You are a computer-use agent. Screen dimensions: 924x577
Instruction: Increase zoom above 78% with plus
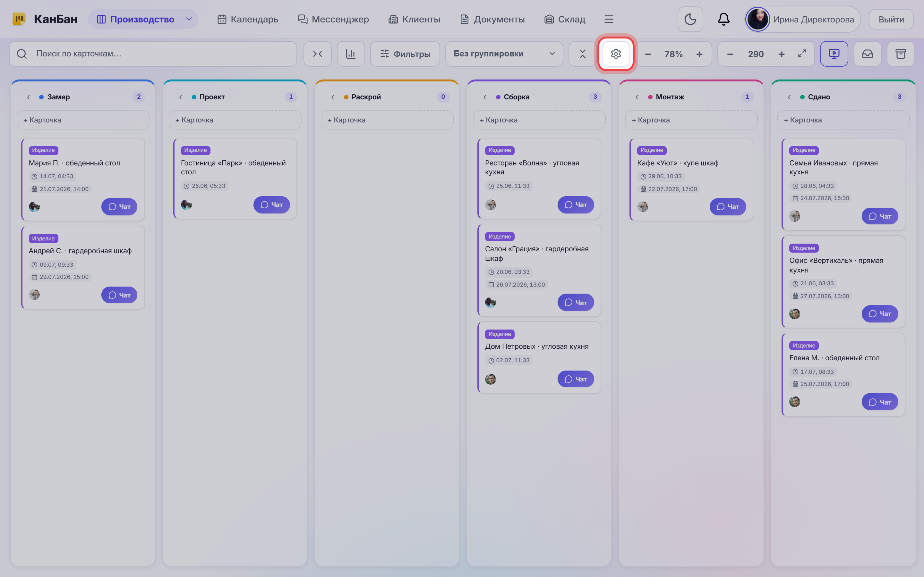pos(699,54)
